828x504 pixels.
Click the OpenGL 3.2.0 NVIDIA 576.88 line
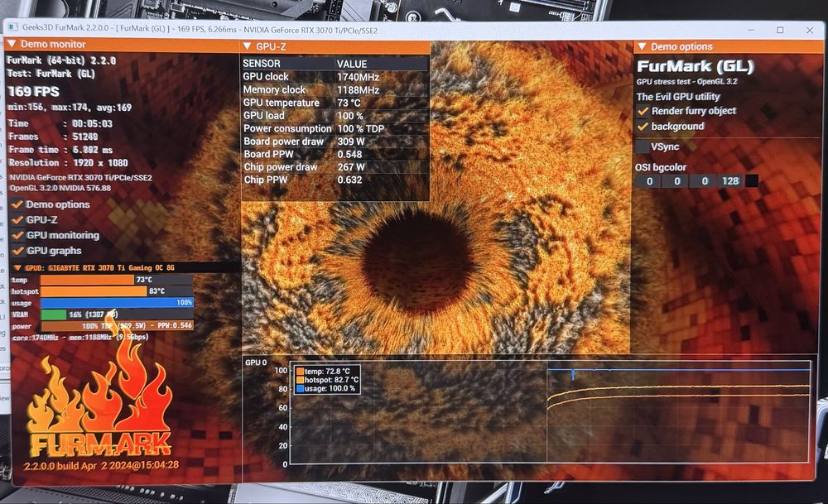pyautogui.click(x=60, y=188)
